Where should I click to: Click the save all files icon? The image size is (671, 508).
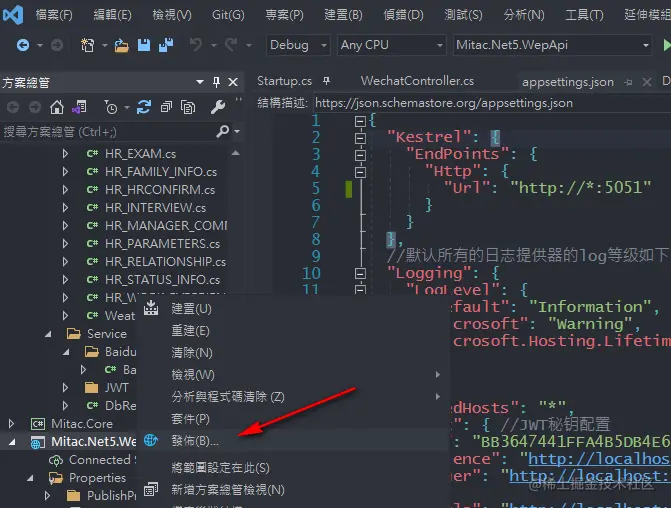click(166, 45)
